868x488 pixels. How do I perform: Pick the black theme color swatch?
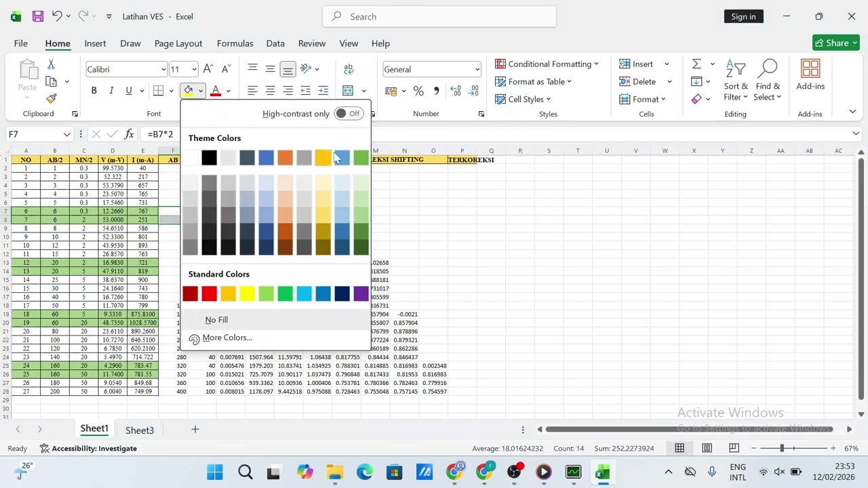(209, 158)
